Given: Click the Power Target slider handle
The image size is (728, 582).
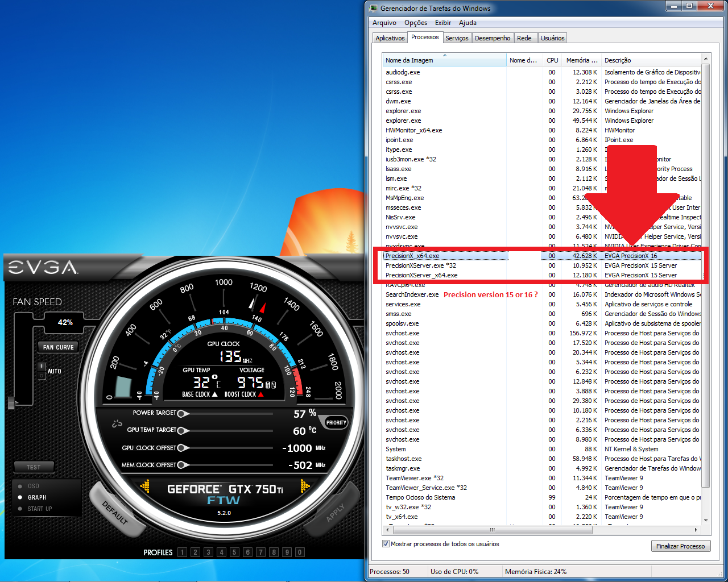Looking at the screenshot, I should click(183, 414).
